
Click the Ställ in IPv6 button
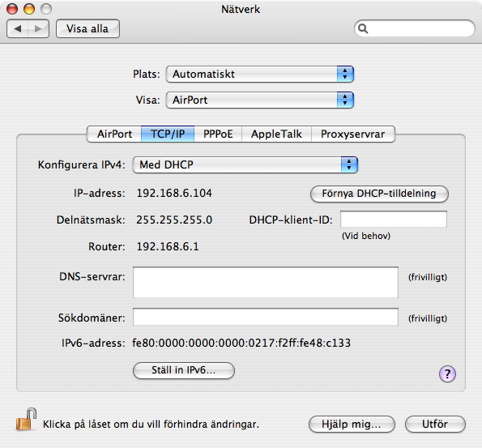(184, 370)
